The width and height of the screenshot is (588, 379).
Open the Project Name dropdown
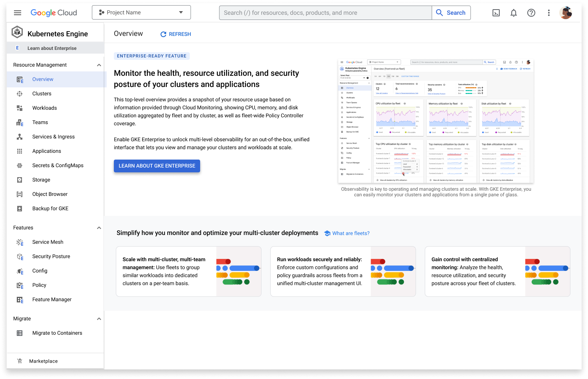coord(141,12)
